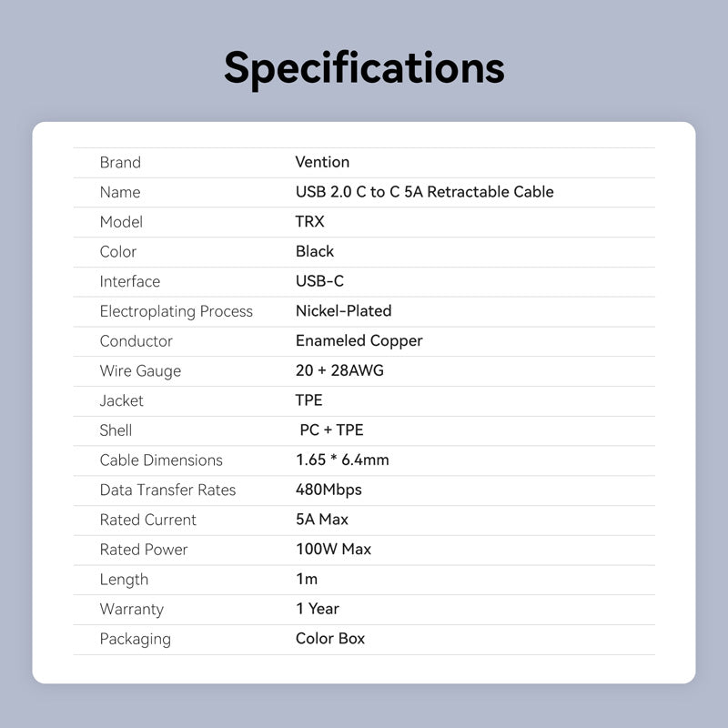Click the 5A Max rated current
The image size is (728, 728).
322,520
